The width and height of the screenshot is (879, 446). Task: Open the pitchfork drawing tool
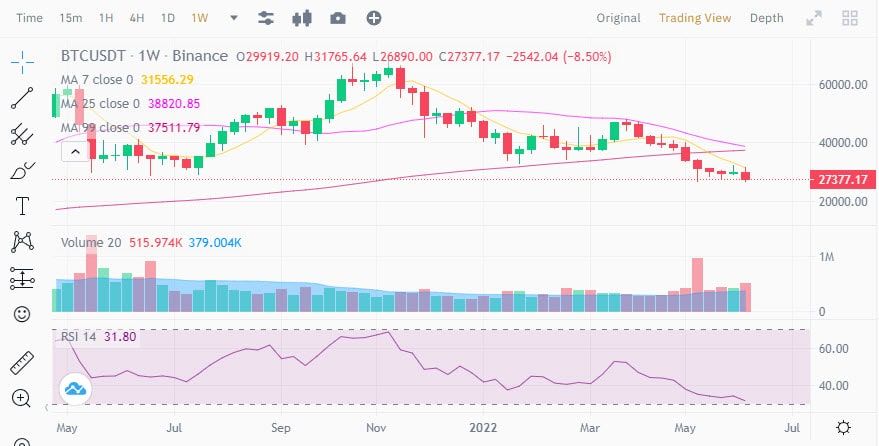(x=22, y=134)
